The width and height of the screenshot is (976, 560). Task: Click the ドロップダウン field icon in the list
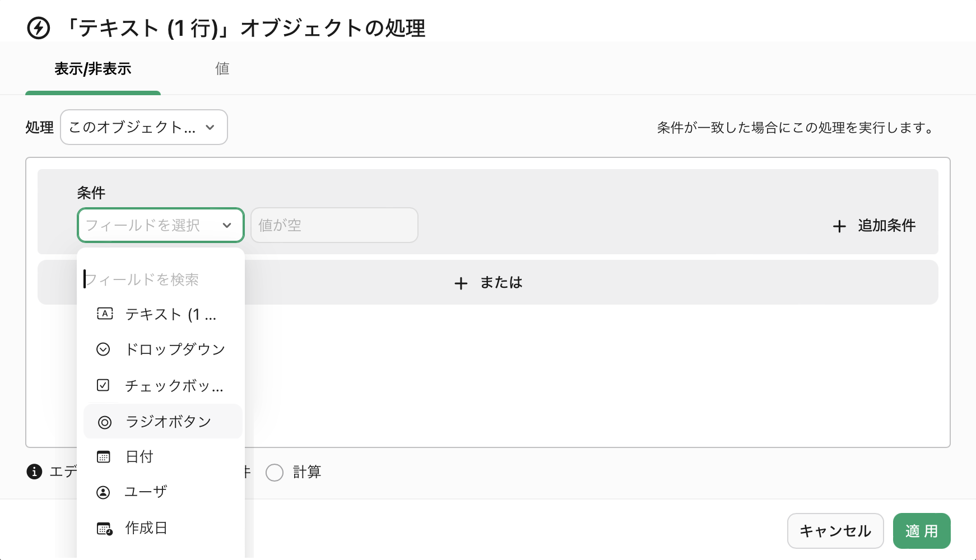coord(103,349)
